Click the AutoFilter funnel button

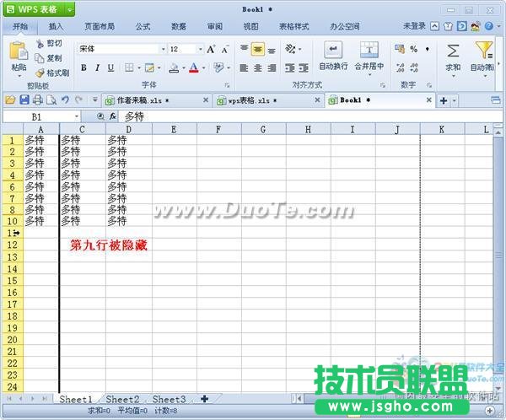[483, 51]
